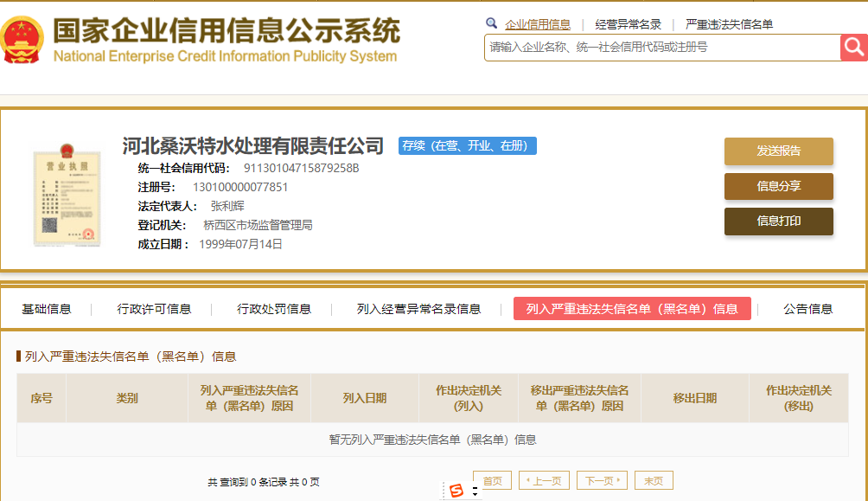Image resolution: width=868 pixels, height=501 pixels.
Task: Jump to last page with 末页
Action: 654,480
